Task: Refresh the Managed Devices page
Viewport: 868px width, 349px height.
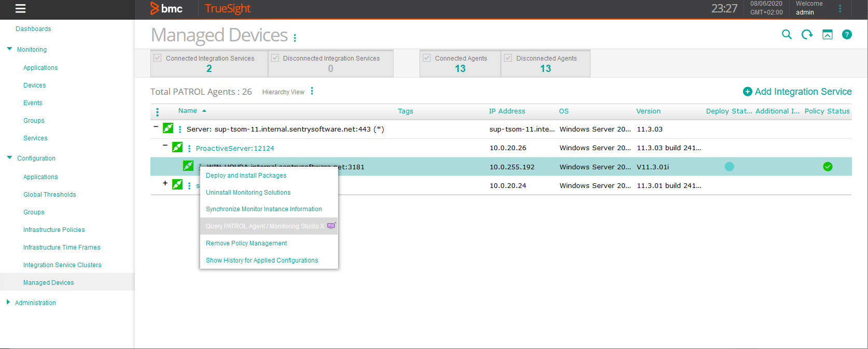Action: (x=807, y=35)
